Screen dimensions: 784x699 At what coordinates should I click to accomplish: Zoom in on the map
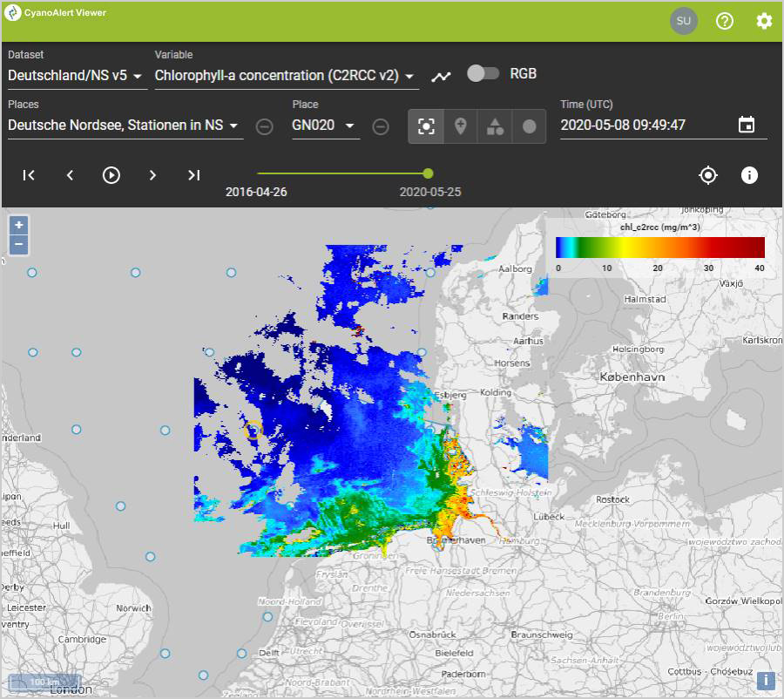click(x=19, y=225)
